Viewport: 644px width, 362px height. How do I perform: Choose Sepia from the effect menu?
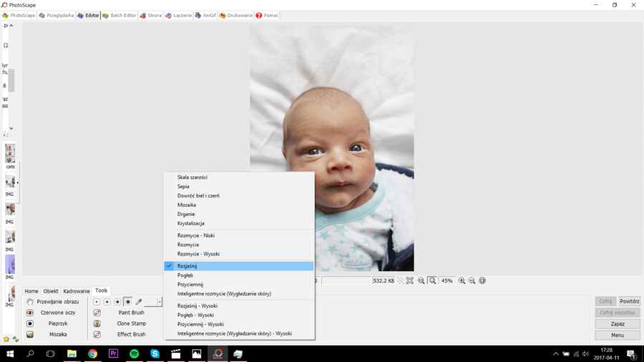click(183, 186)
